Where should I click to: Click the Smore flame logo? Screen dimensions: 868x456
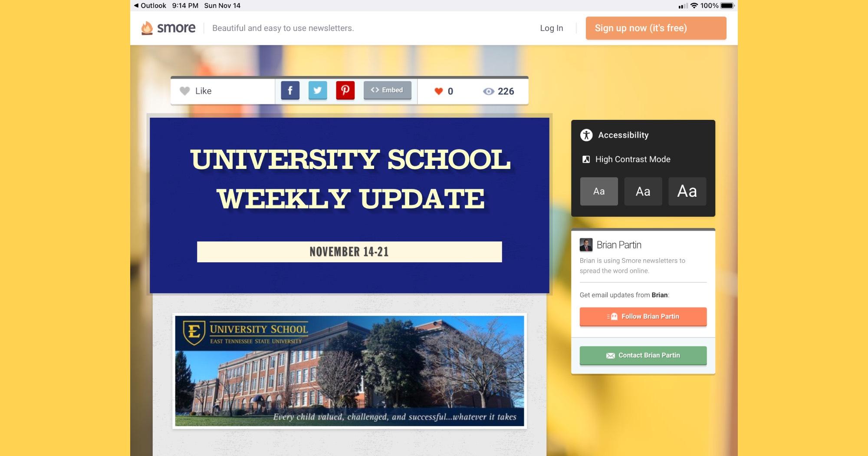pos(147,28)
